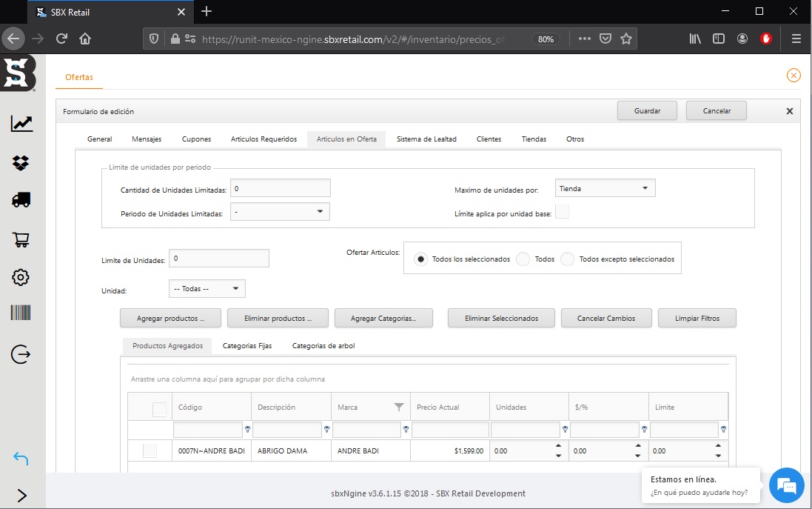The width and height of the screenshot is (812, 509).
Task: Open the delivery truck icon in sidebar
Action: 21,200
